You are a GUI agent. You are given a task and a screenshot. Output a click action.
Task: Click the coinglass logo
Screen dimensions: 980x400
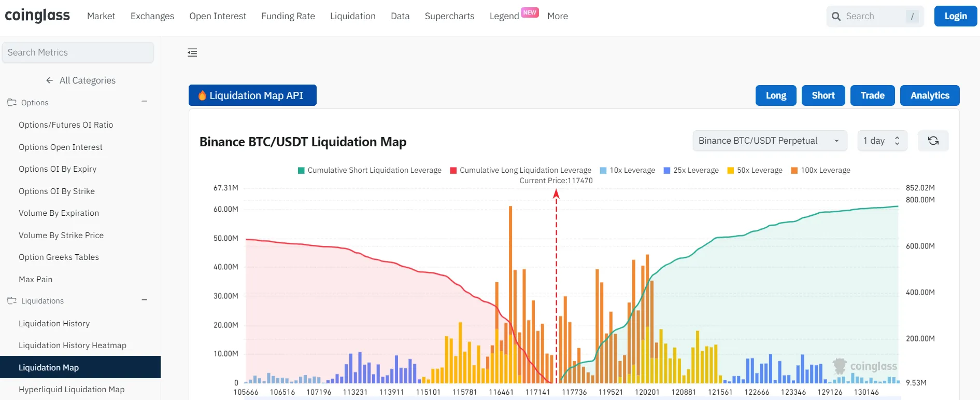coord(37,16)
